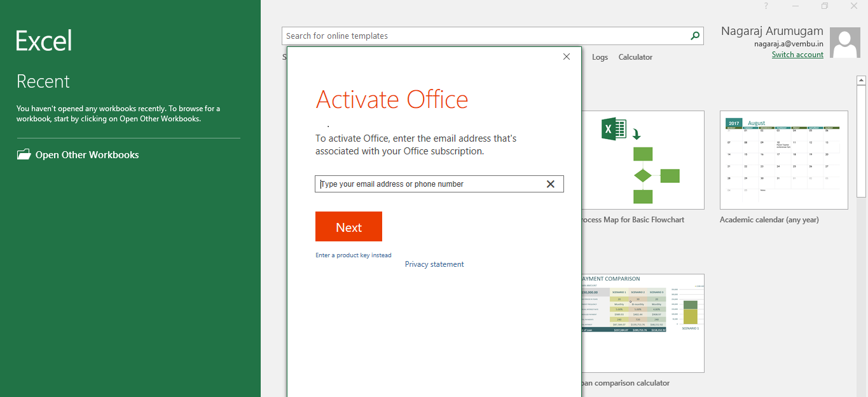Click the Next button
Screen dimensions: 868x397
pos(348,227)
